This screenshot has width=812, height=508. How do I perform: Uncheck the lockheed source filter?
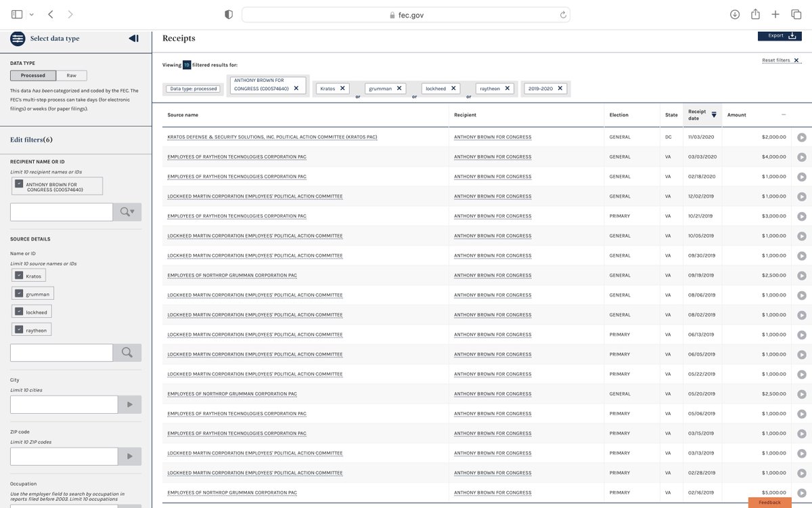click(x=19, y=312)
